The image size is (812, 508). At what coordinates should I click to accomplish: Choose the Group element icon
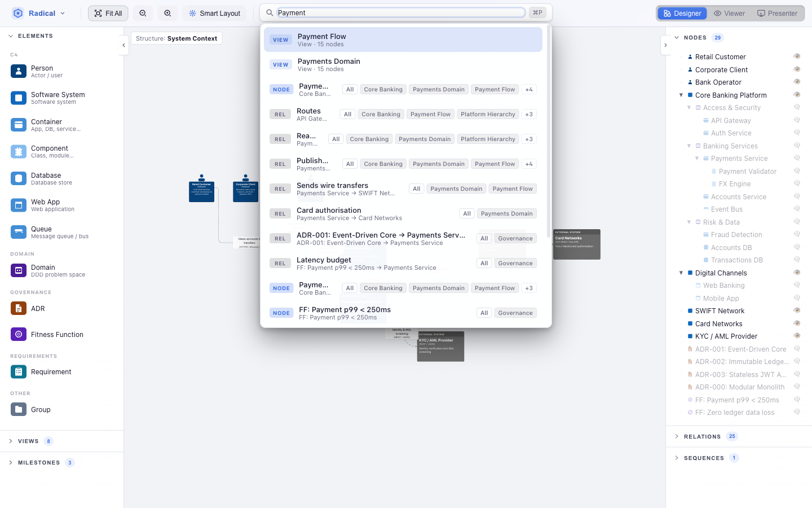point(19,409)
